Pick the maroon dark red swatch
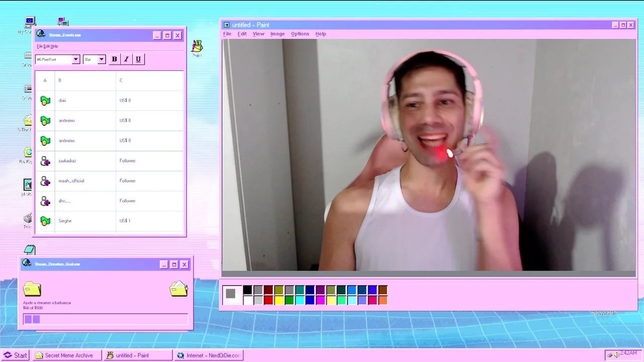This screenshot has width=644, height=362. pyautogui.click(x=268, y=290)
